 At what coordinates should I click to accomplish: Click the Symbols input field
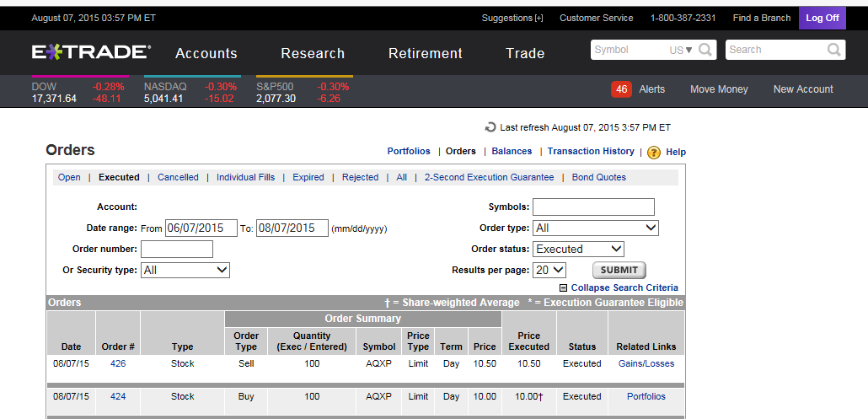tap(592, 207)
